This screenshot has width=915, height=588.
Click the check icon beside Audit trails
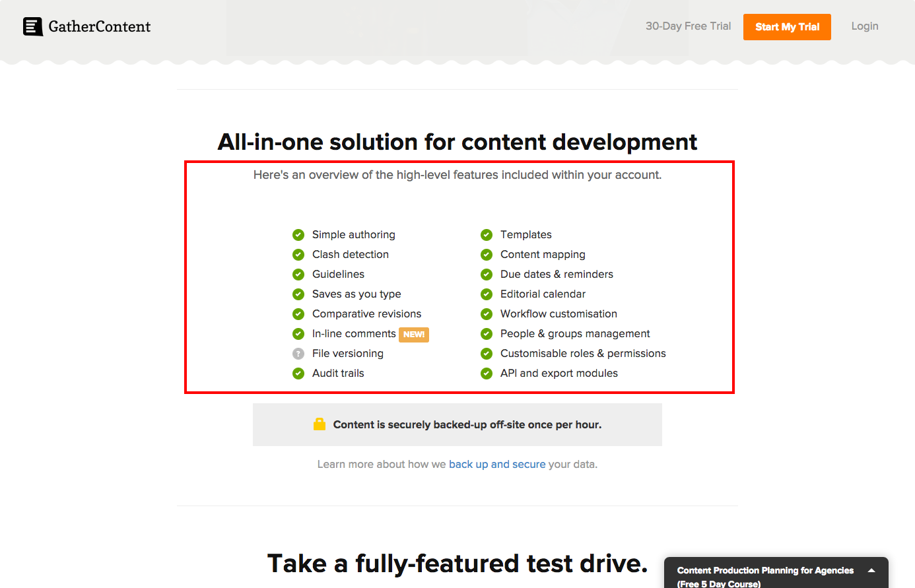point(298,374)
